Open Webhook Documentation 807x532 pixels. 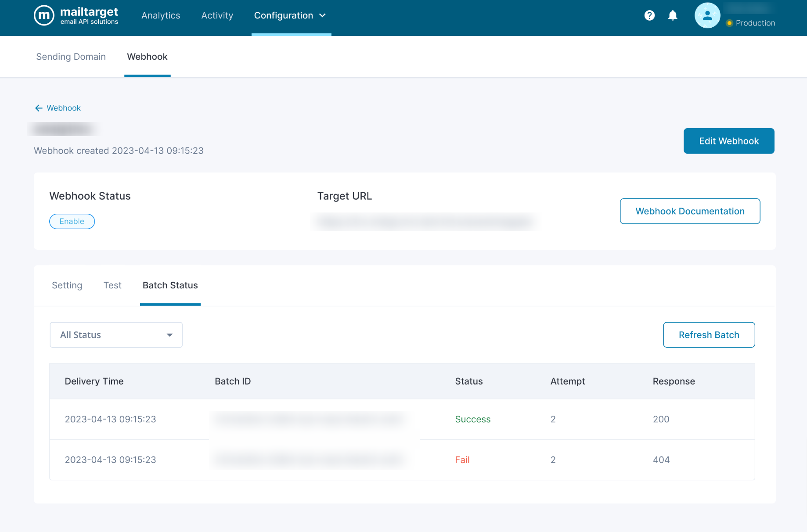pyautogui.click(x=690, y=211)
